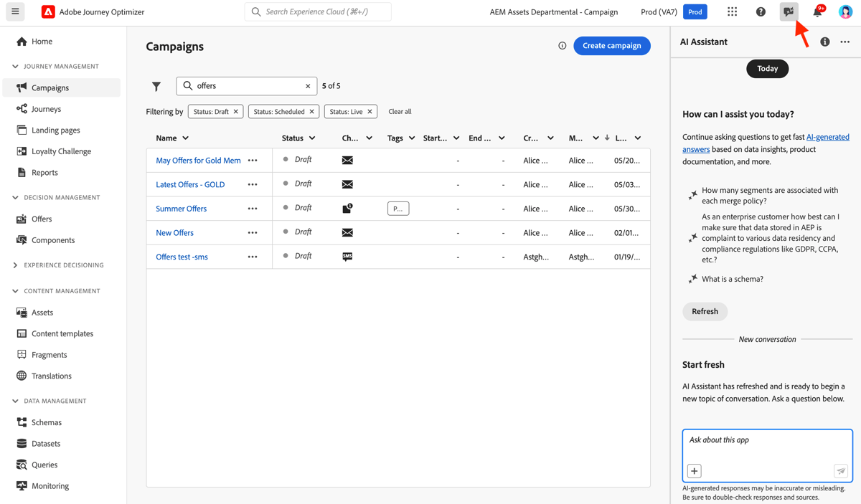Click the Monitoring sidebar icon
Image resolution: width=861 pixels, height=504 pixels.
23,485
